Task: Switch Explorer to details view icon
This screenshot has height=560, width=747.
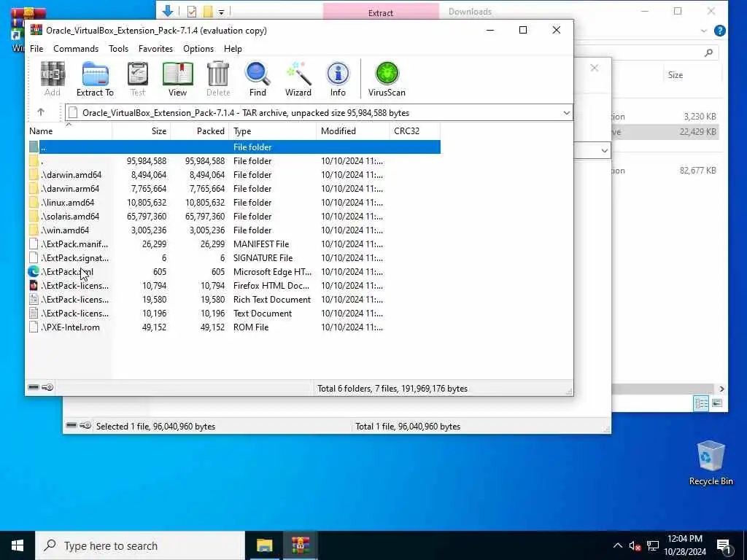Action: tap(701, 403)
